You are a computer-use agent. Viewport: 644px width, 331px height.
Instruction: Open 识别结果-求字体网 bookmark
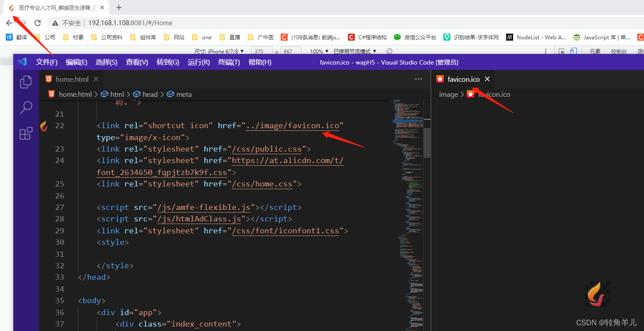click(x=471, y=38)
